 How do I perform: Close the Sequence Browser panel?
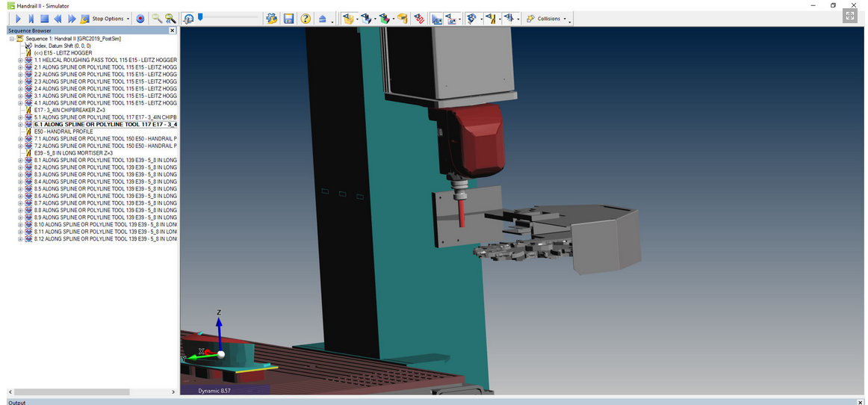tap(173, 31)
